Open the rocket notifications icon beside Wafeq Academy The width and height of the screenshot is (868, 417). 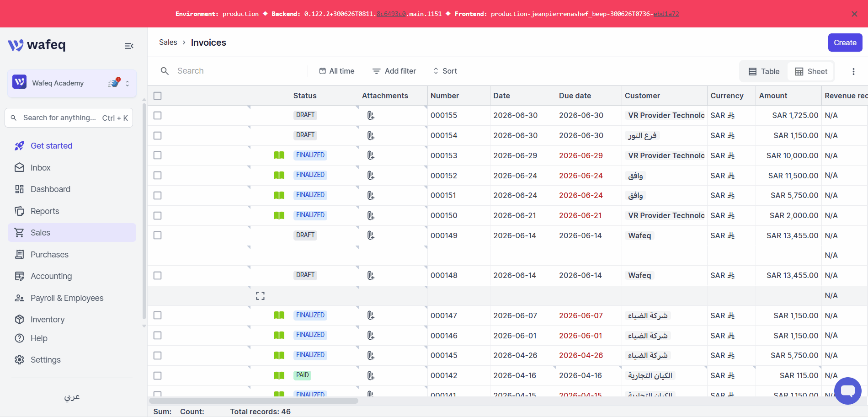(114, 83)
